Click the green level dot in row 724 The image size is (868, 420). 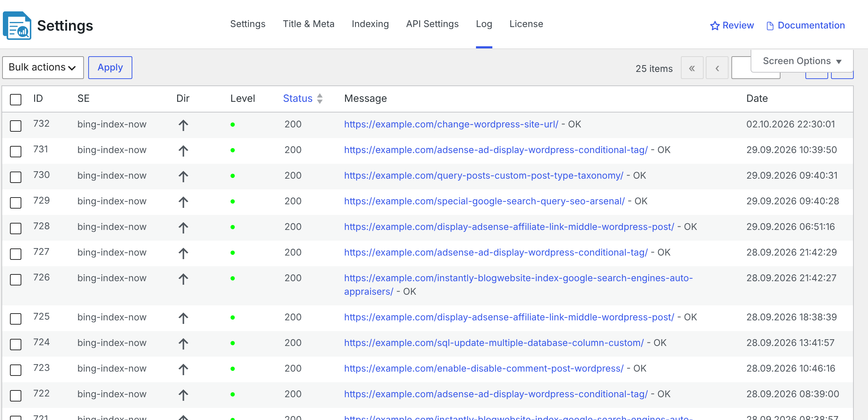coord(233,343)
